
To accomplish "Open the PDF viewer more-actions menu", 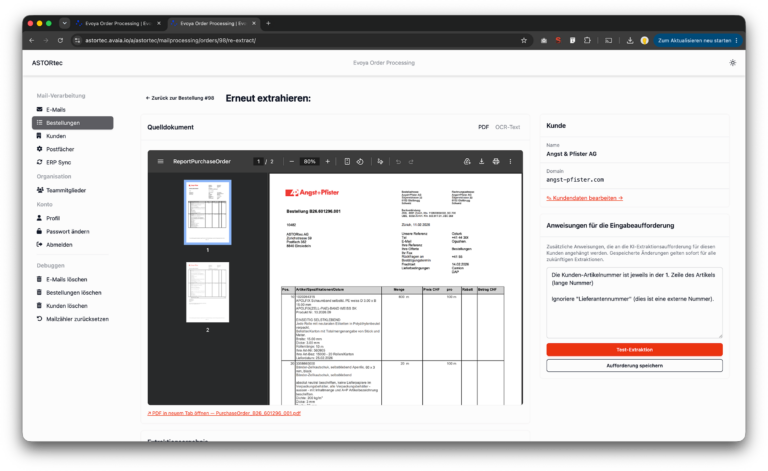I will click(x=510, y=162).
